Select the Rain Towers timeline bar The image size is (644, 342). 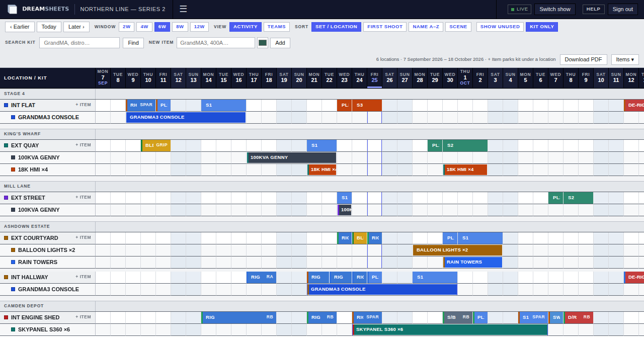[x=472, y=262]
